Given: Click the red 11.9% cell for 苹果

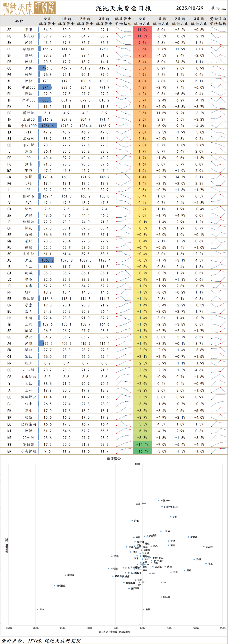Looking at the screenshot, I should click(x=142, y=30).
